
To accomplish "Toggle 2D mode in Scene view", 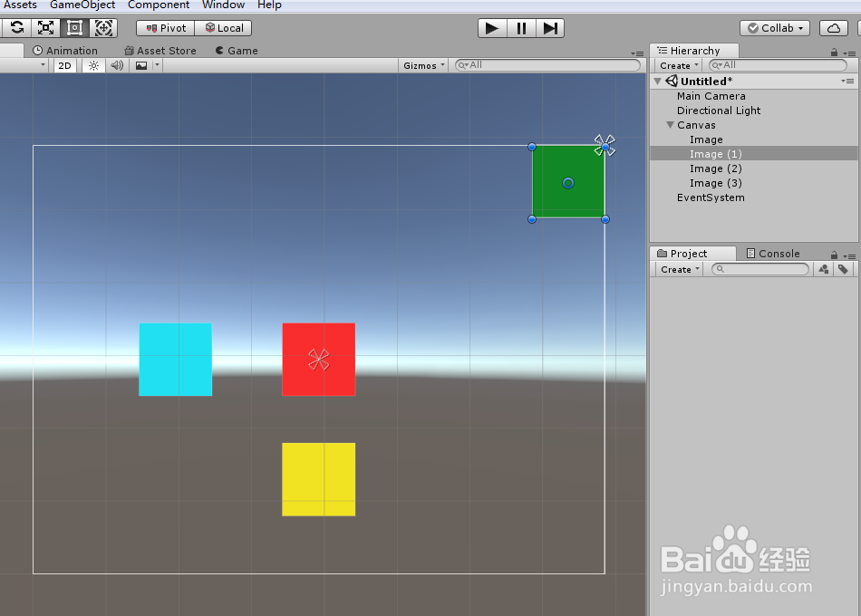I will point(63,64).
